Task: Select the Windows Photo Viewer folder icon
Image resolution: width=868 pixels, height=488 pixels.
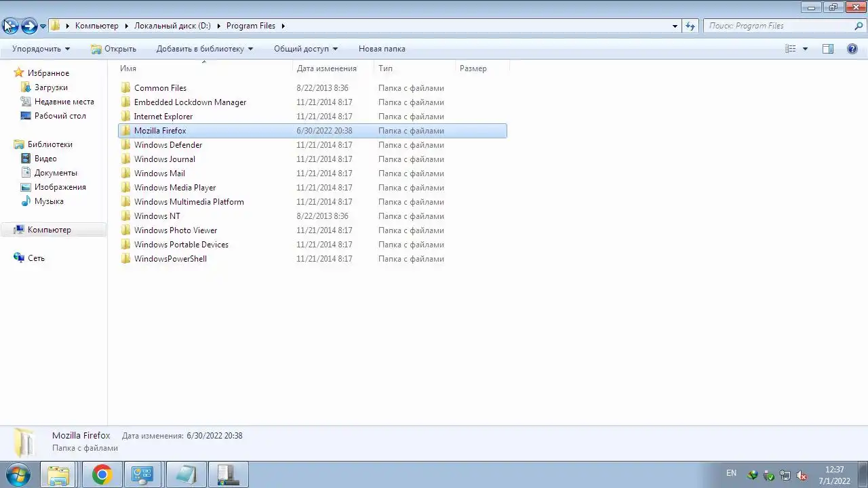Action: click(125, 230)
